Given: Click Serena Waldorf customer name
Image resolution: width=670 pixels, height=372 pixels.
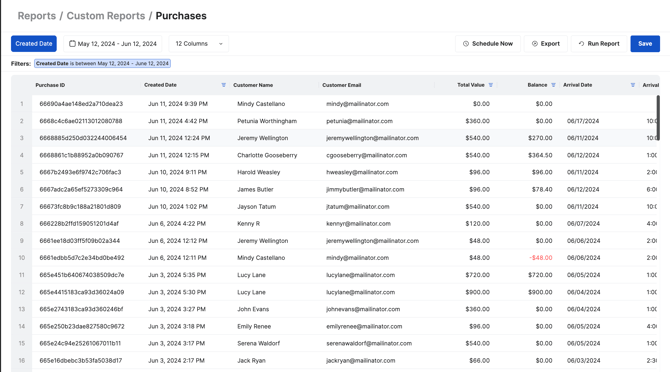Looking at the screenshot, I should [259, 343].
